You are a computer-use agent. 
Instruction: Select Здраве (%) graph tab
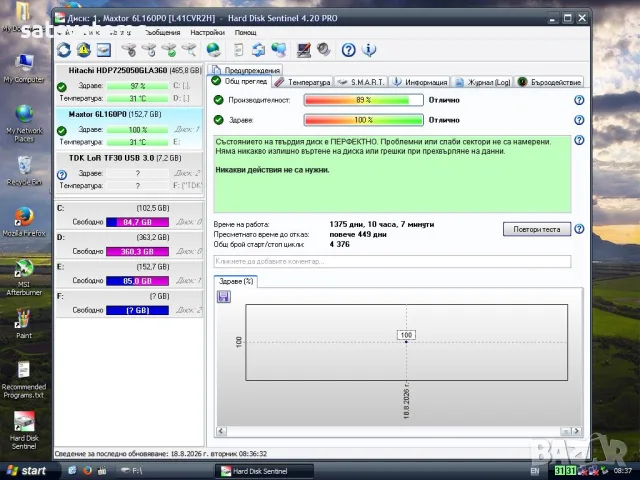236,281
